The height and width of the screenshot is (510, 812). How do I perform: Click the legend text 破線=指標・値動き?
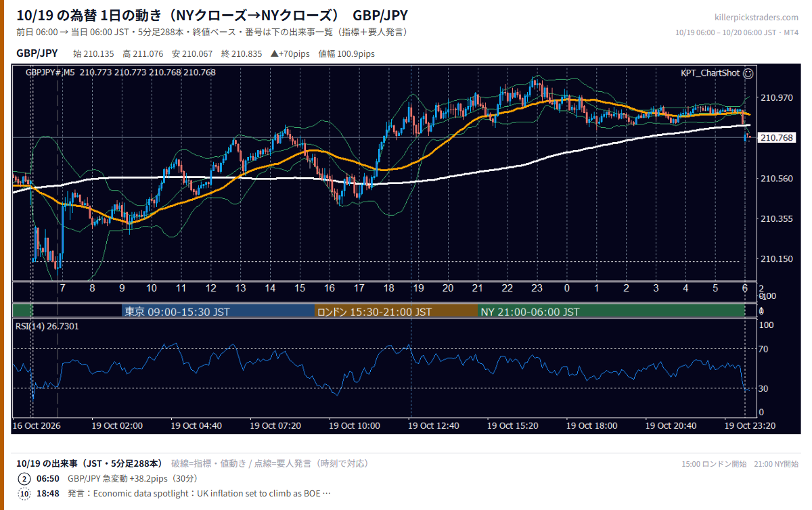211,464
